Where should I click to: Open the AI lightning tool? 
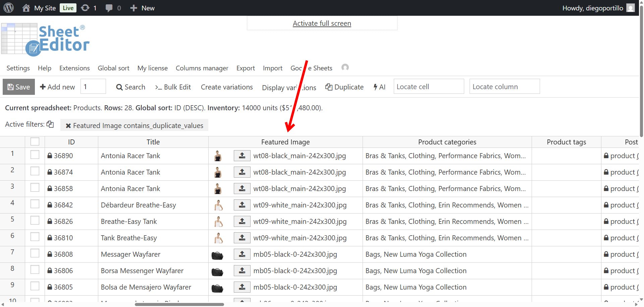click(379, 87)
